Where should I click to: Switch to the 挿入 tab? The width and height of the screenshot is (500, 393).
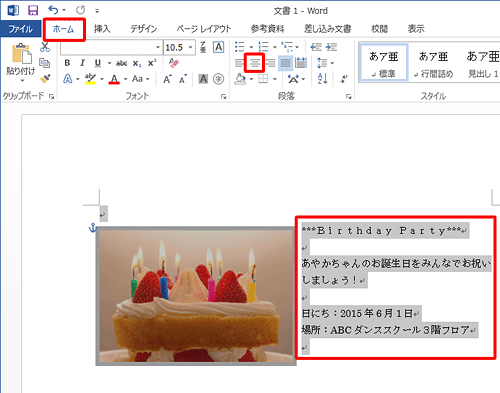(x=102, y=29)
